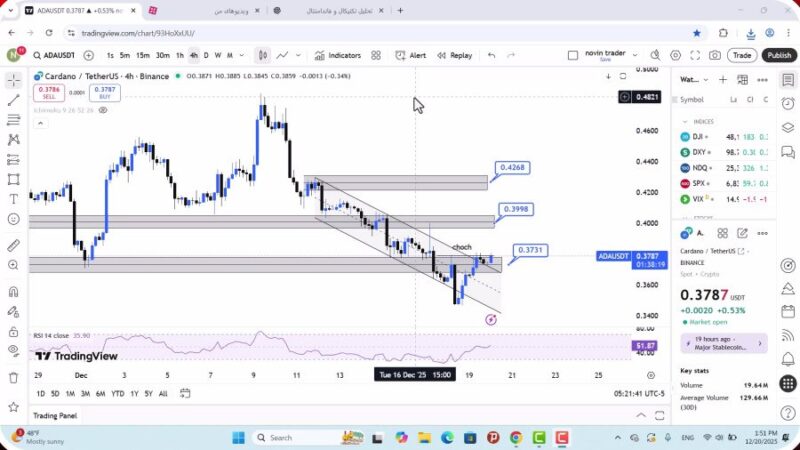
Task: Pick the Measure ruler tool
Action: (x=13, y=245)
